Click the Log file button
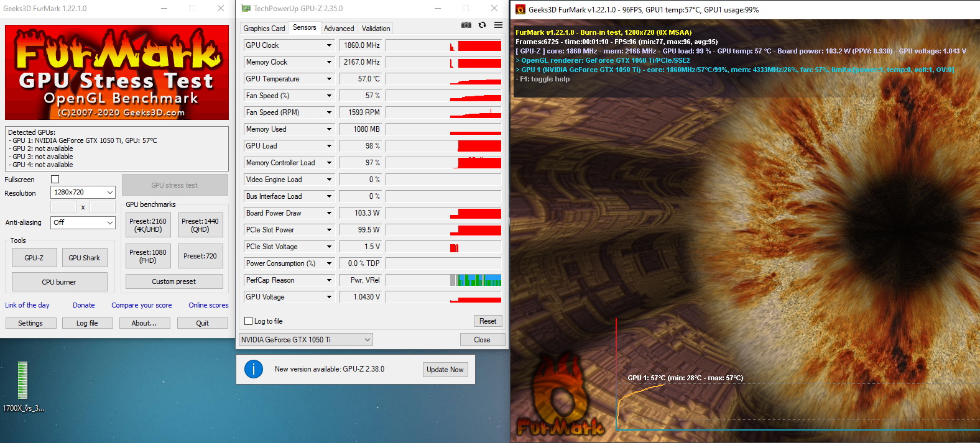The width and height of the screenshot is (980, 443). coord(87,323)
